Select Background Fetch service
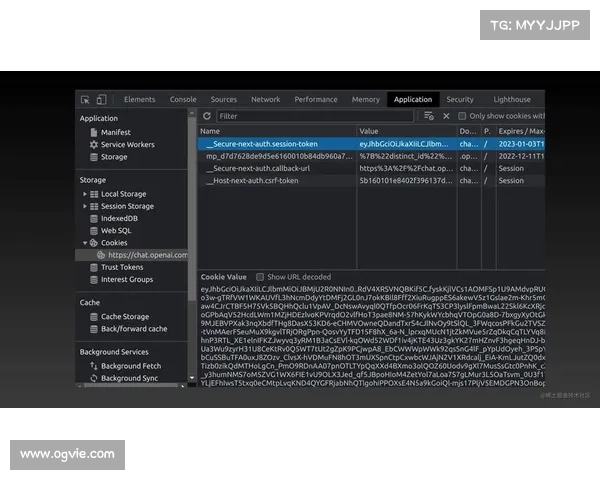Viewport: 600px width, 480px height. click(x=131, y=366)
